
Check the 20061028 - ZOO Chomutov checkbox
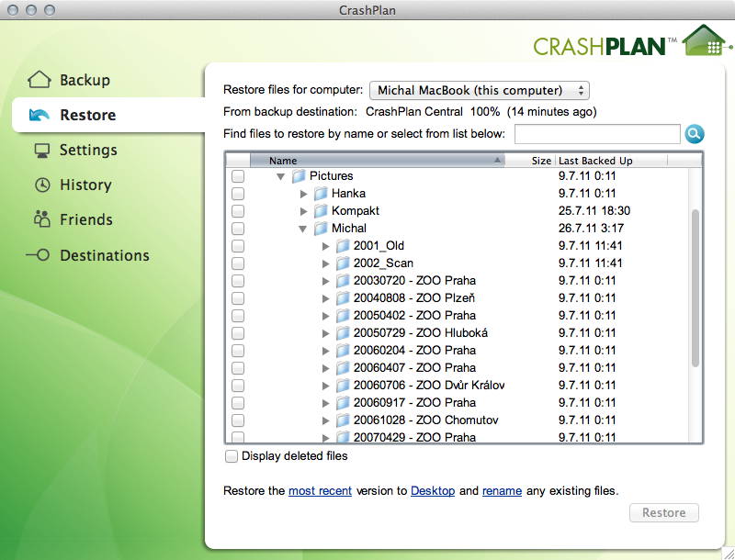238,420
